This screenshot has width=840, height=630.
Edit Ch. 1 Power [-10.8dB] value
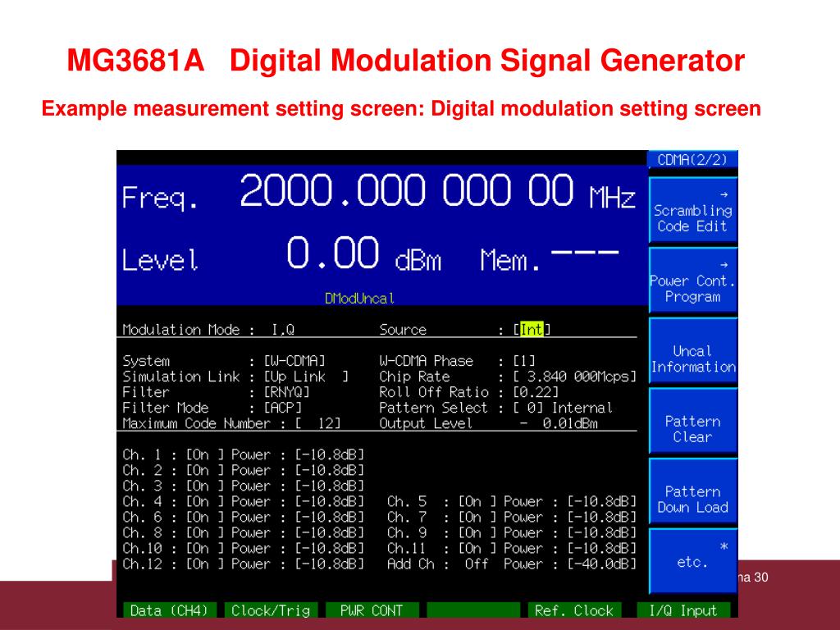(330, 454)
